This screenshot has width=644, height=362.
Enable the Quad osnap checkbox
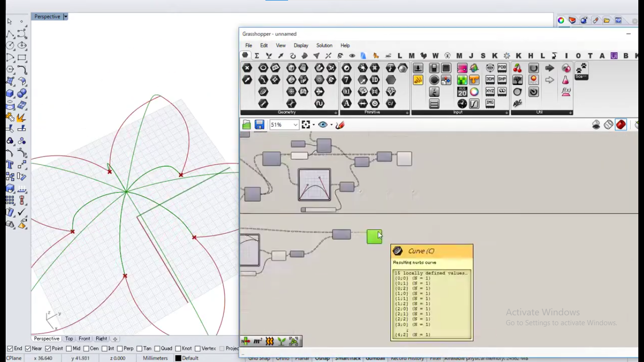tap(157, 348)
